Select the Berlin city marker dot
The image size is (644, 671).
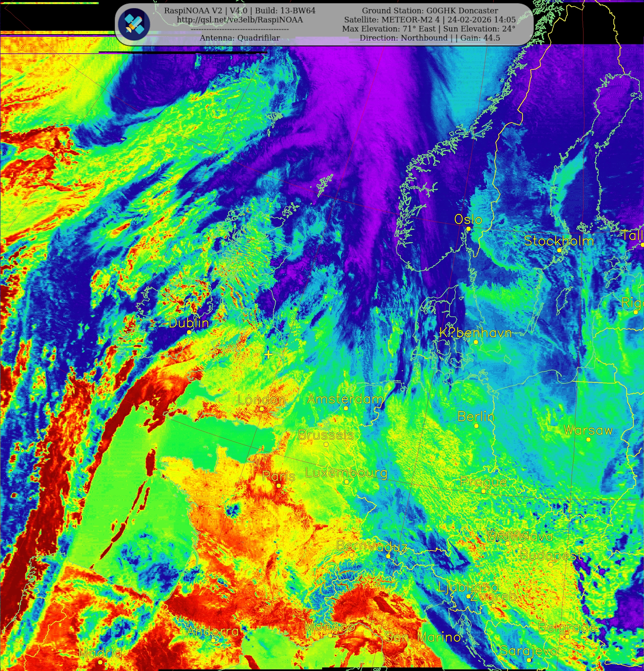pos(476,426)
